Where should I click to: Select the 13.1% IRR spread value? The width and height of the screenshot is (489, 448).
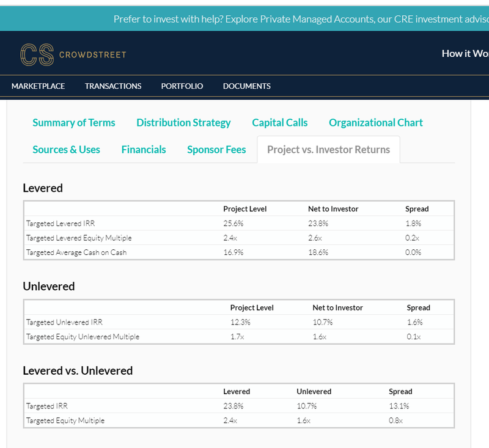pyautogui.click(x=399, y=406)
